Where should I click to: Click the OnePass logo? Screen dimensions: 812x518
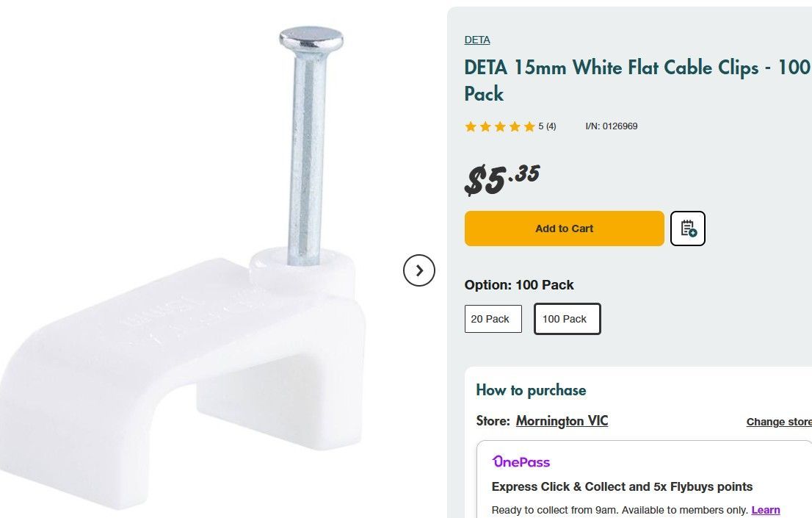click(521, 462)
